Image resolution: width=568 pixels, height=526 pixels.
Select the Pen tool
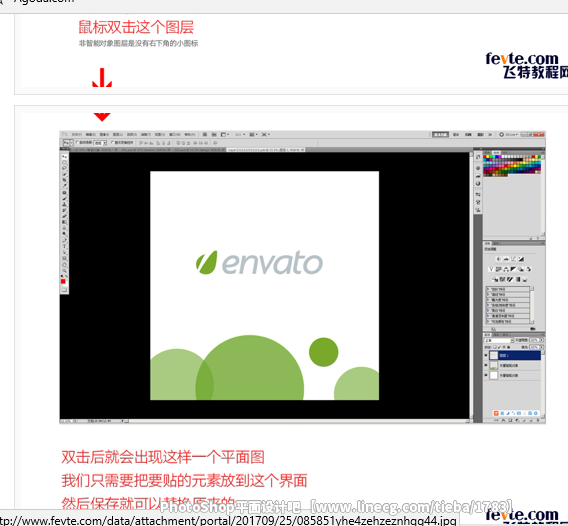64,241
